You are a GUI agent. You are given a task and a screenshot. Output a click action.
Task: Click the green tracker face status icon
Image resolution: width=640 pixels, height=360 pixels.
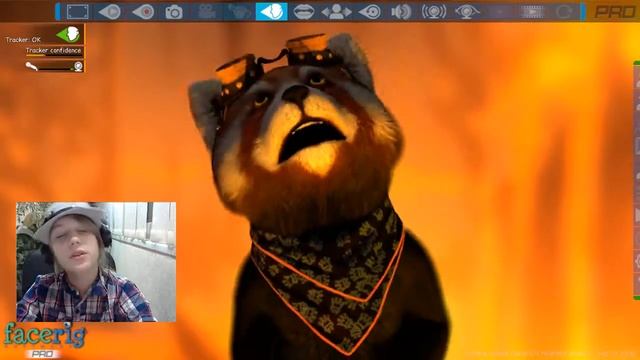68,34
